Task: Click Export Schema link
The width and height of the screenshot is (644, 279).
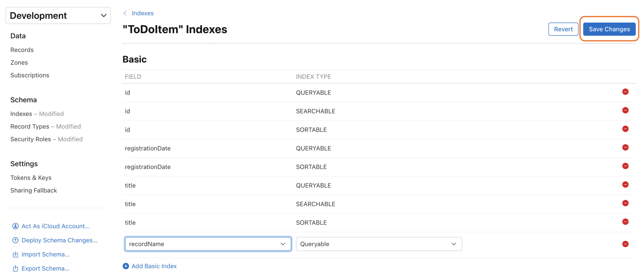Action: pos(45,269)
